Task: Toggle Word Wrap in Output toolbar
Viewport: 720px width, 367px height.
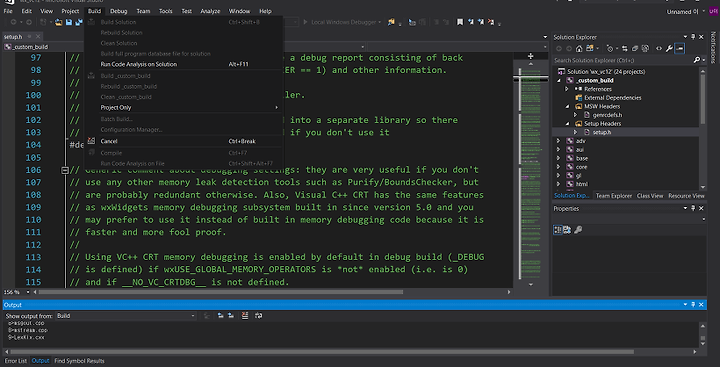Action: (x=259, y=316)
